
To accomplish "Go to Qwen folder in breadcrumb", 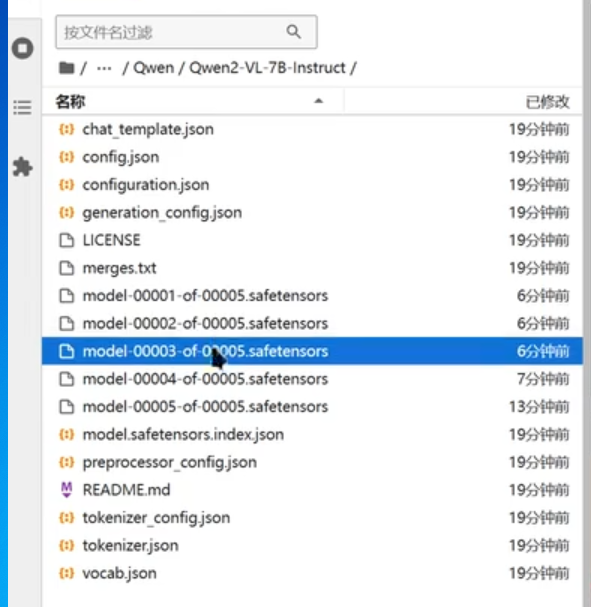I will point(154,68).
